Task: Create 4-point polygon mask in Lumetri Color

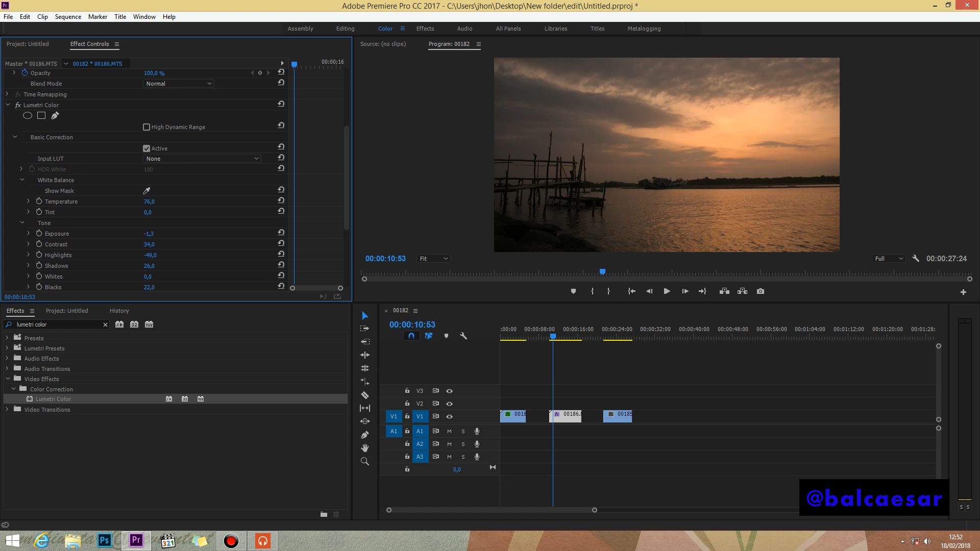Action: pyautogui.click(x=41, y=116)
